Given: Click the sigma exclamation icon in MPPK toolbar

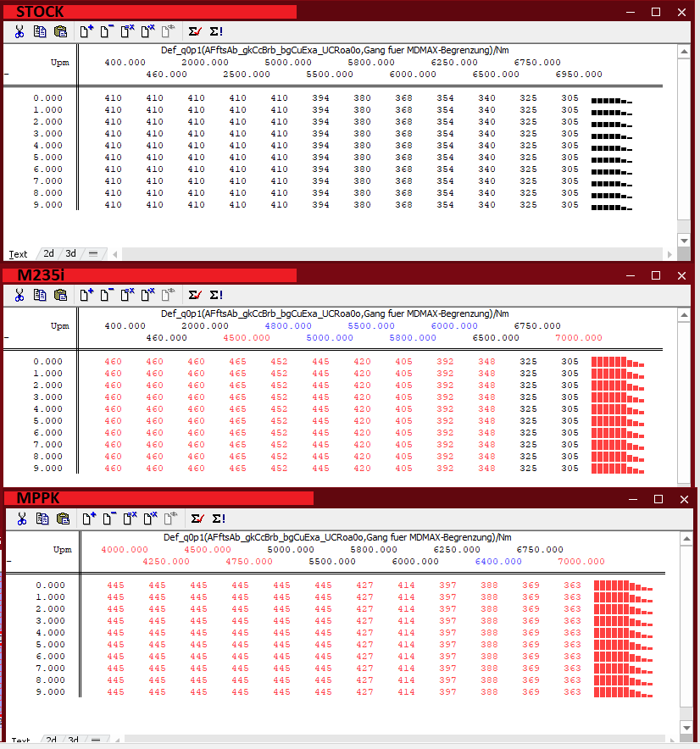Looking at the screenshot, I should 219,519.
